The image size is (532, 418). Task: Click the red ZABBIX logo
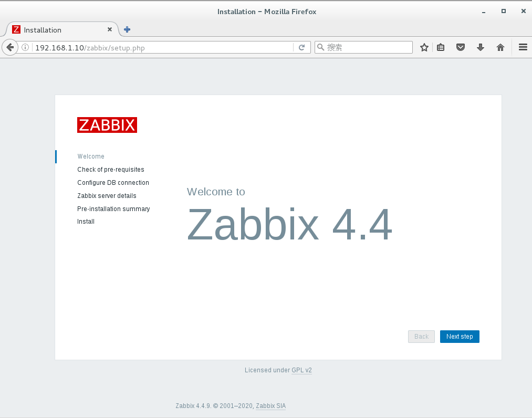click(x=107, y=125)
